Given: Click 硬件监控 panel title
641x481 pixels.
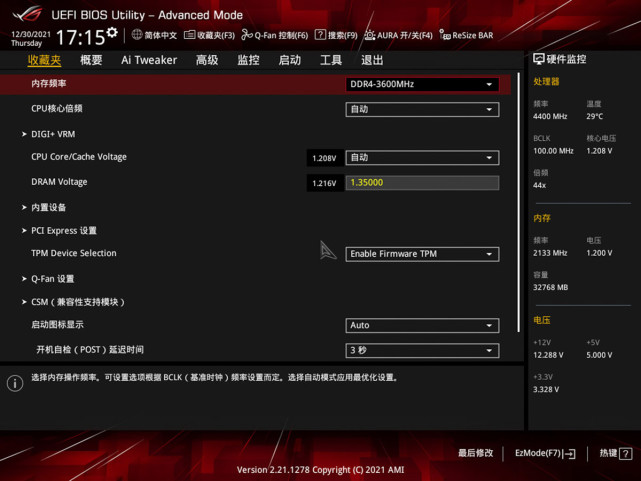Looking at the screenshot, I should pyautogui.click(x=566, y=59).
